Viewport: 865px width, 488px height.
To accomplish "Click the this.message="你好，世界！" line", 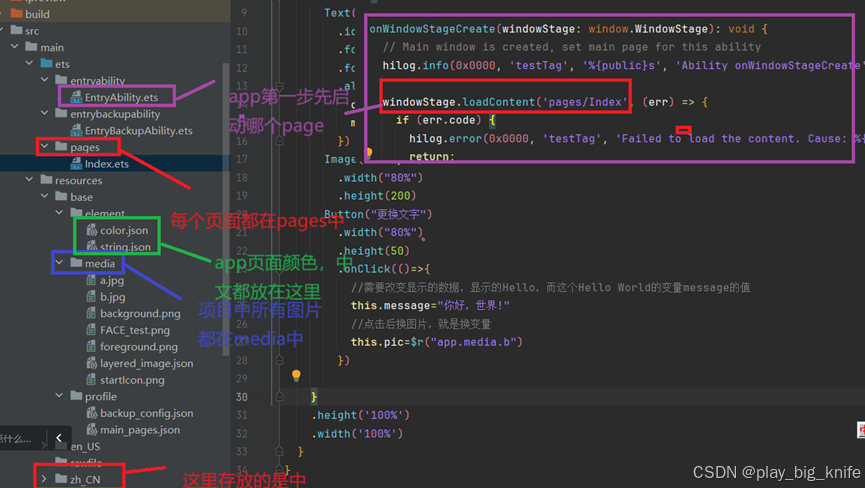I will pyautogui.click(x=430, y=305).
